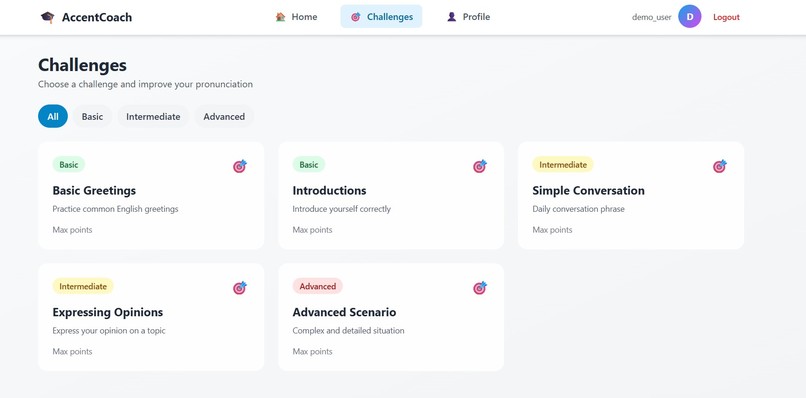This screenshot has width=806, height=398.
Task: Click Intermediate badge on Simple Conversation card
Action: click(563, 165)
